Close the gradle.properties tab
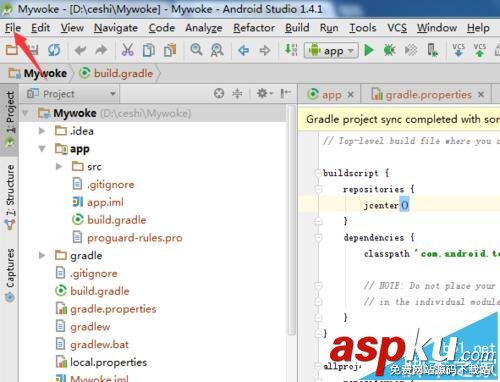This screenshot has height=382, width=500. click(x=481, y=95)
